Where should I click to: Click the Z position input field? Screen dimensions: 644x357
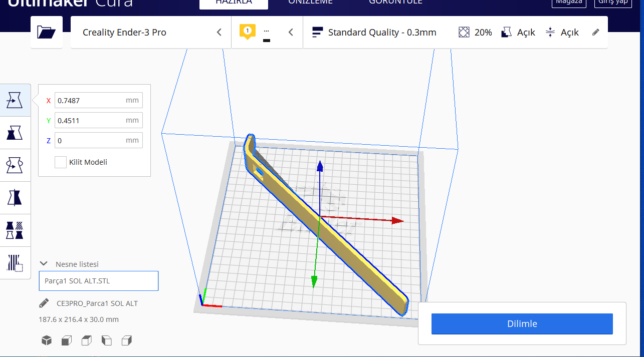pos(99,140)
